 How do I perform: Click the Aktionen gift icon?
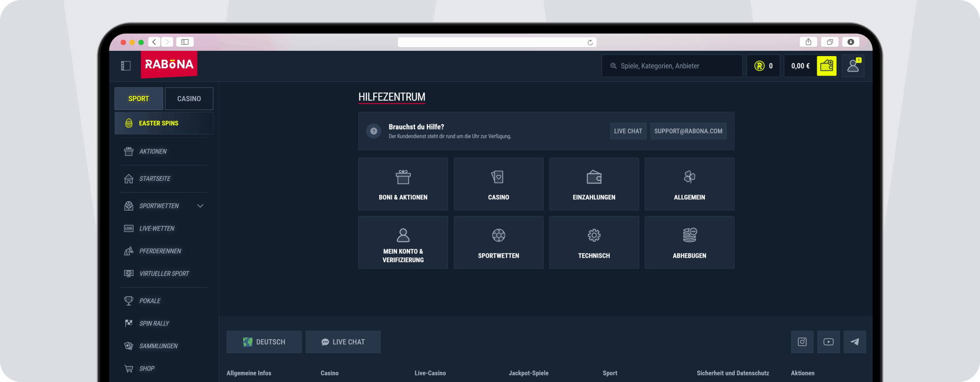(129, 151)
